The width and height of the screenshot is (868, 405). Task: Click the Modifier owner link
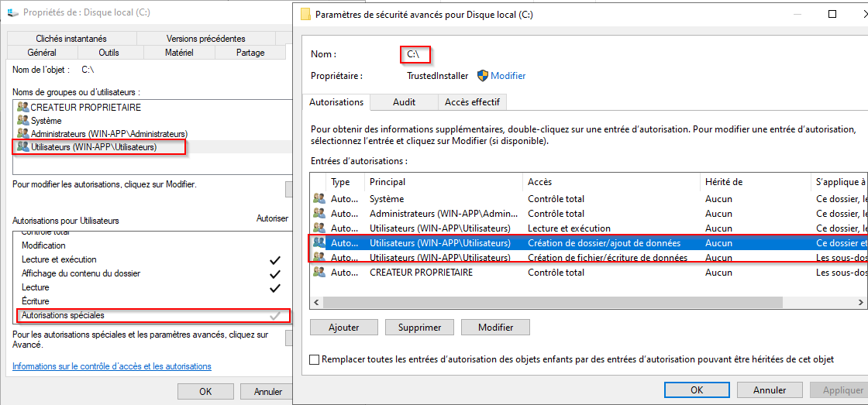(508, 76)
